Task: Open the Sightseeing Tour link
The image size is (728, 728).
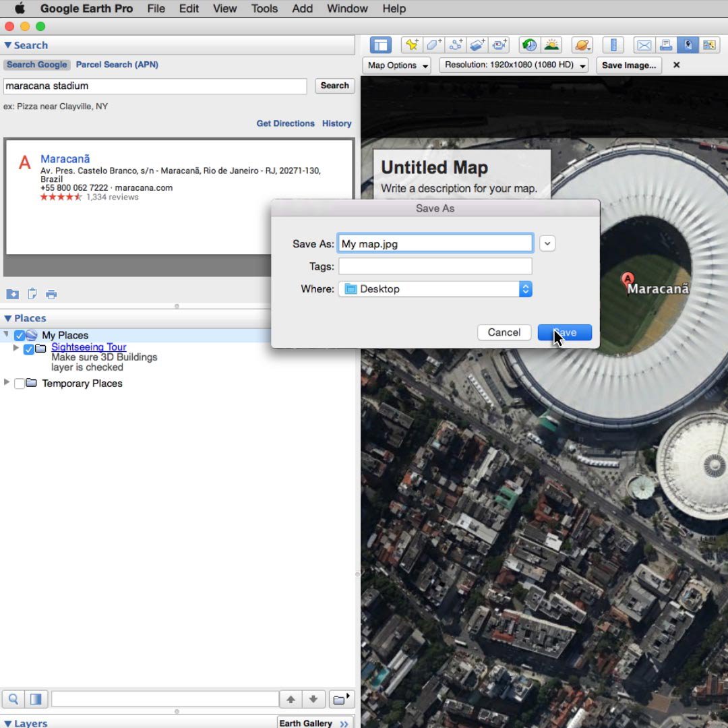Action: (89, 347)
